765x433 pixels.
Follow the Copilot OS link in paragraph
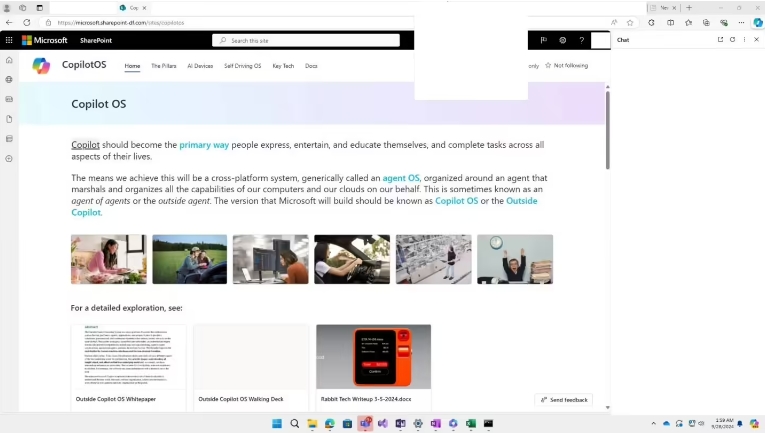coord(457,201)
